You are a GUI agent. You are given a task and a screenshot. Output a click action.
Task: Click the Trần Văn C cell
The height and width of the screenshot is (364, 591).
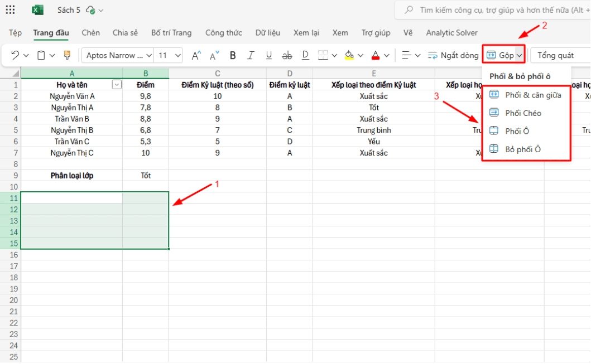(71, 142)
